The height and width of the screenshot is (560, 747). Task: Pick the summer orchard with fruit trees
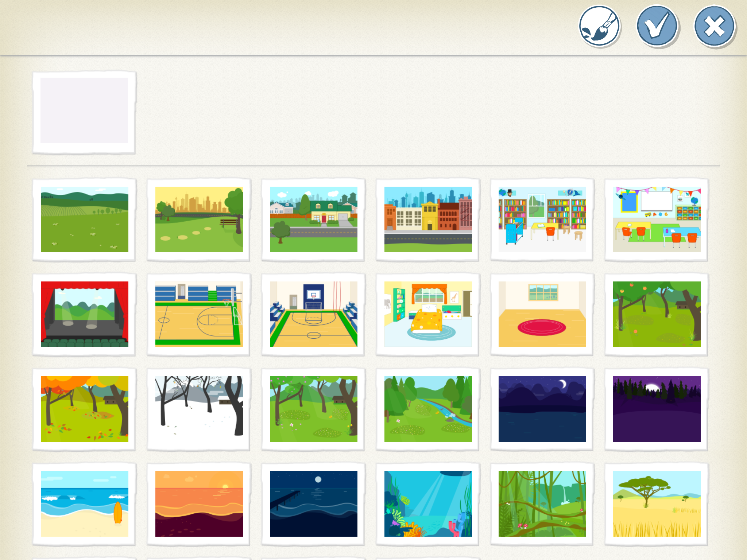(x=657, y=314)
